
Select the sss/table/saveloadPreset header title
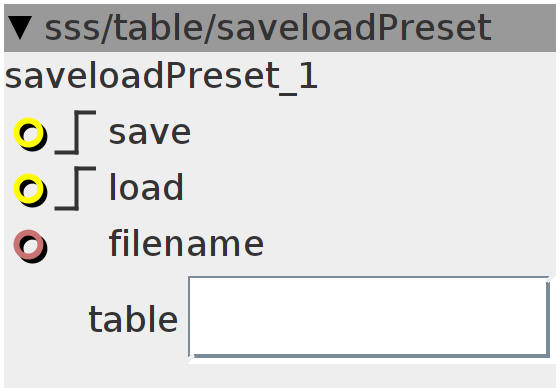[x=268, y=27]
